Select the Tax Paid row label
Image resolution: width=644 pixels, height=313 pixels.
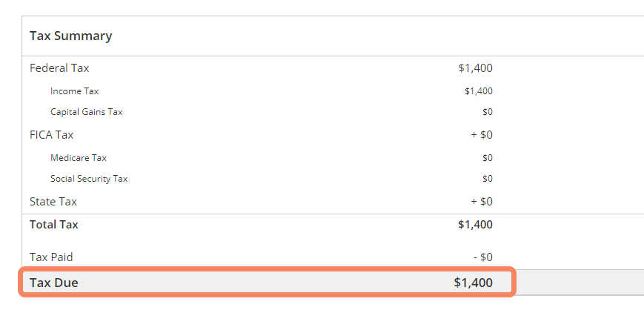tap(51, 257)
